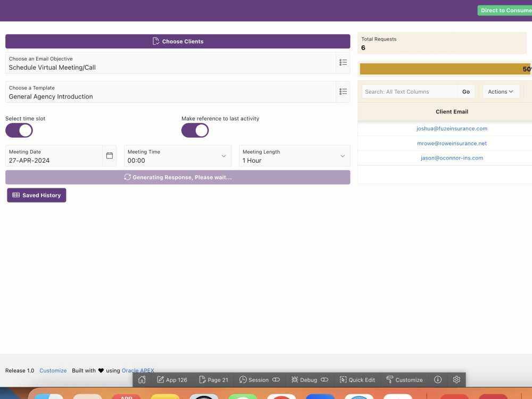This screenshot has width=532, height=399.
Task: Open the Email Objective list-of-values icon
Action: coord(343,62)
